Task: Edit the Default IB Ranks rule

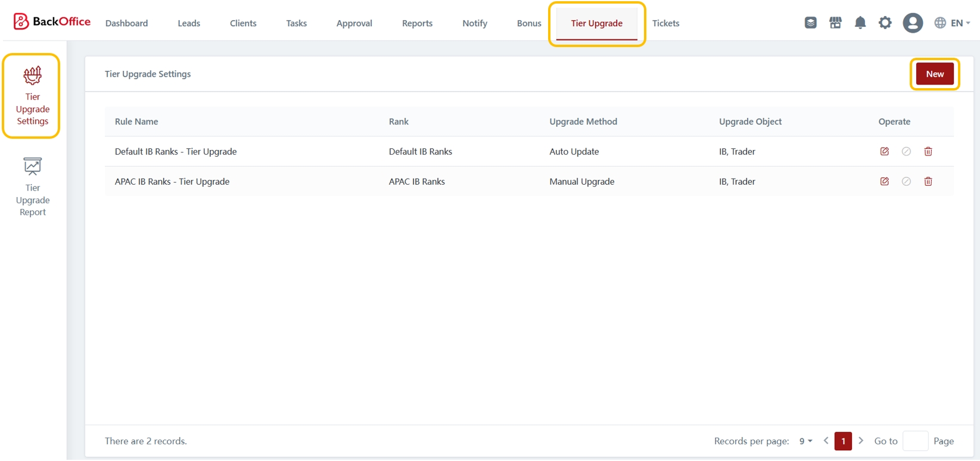Action: [x=884, y=151]
